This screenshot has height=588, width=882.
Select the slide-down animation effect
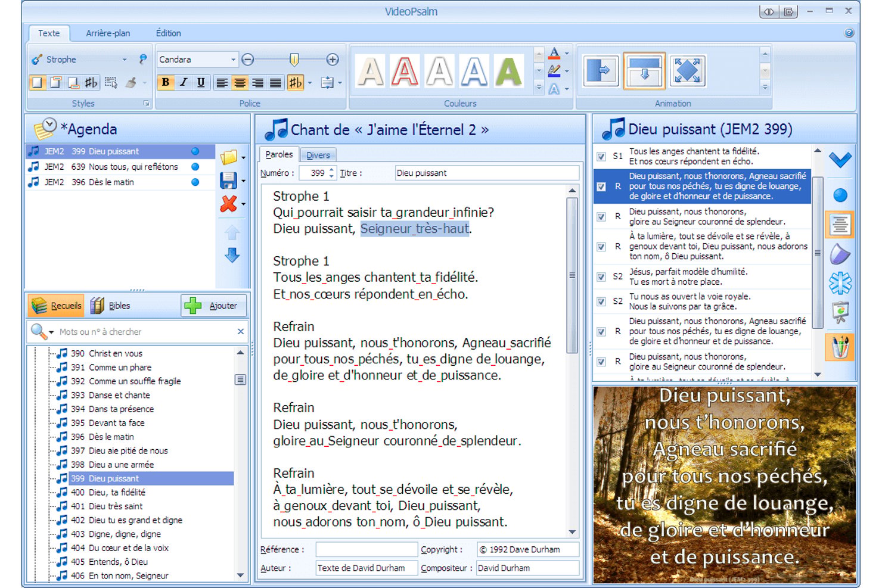tap(644, 71)
